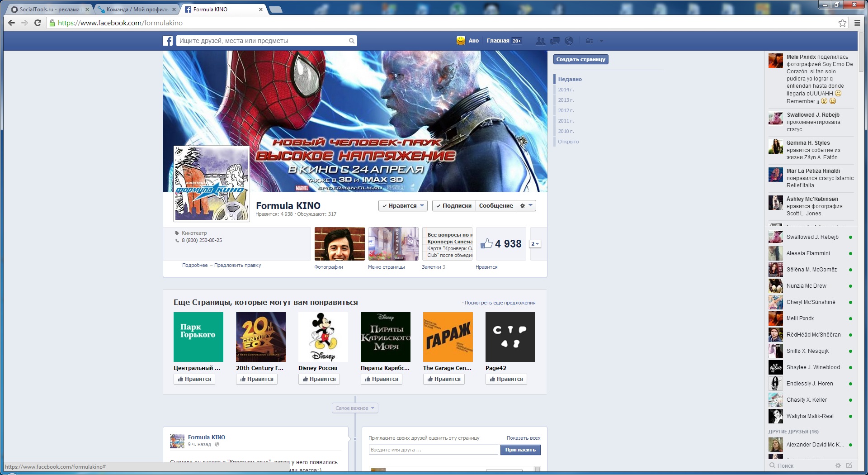Bookmark page with star icon
Image resolution: width=868 pixels, height=475 pixels.
click(842, 23)
